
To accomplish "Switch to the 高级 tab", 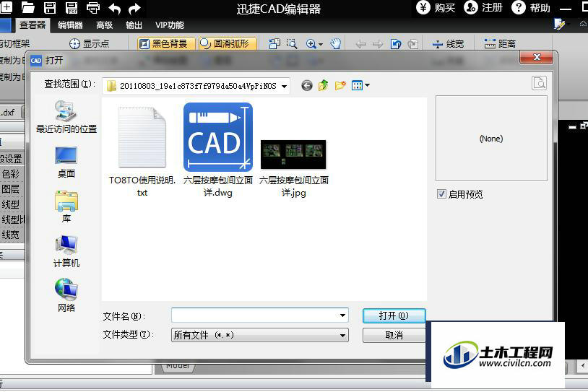I will pos(104,25).
